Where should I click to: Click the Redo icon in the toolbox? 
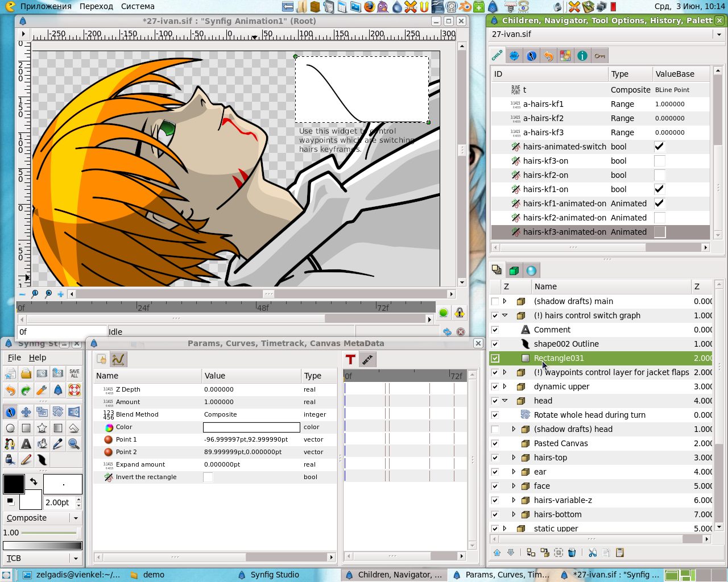[x=26, y=390]
